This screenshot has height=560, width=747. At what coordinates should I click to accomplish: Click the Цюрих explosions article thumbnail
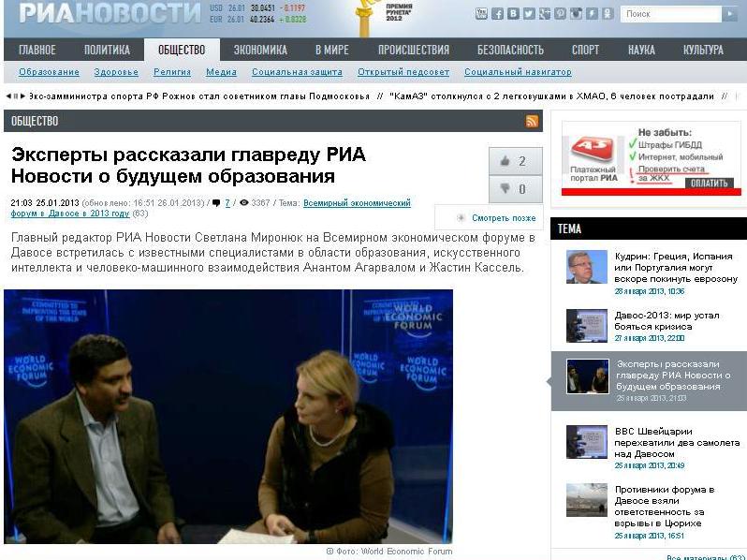coord(586,500)
